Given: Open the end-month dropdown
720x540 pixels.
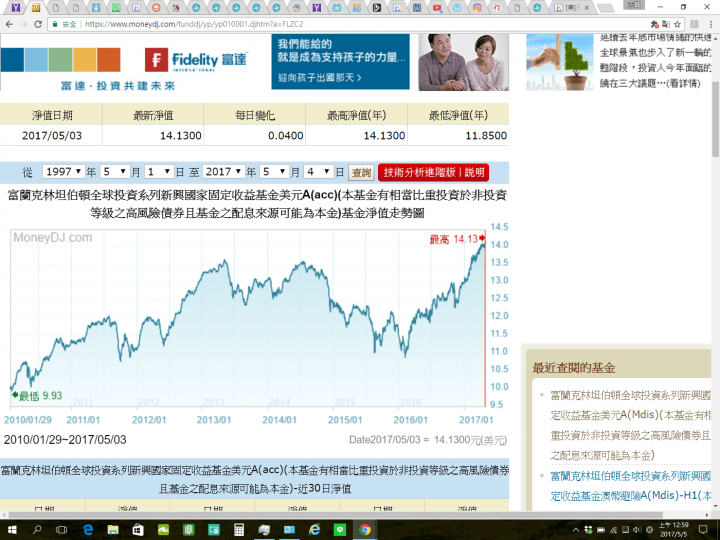Looking at the screenshot, I should [274, 172].
